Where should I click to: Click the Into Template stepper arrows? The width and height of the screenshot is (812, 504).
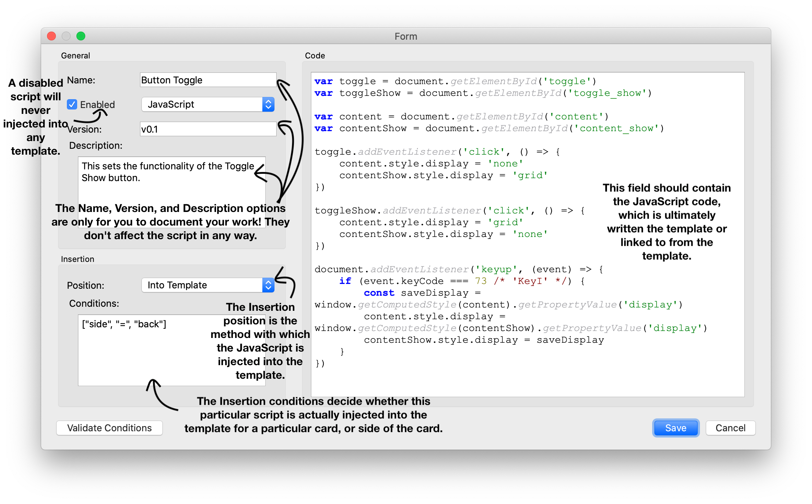point(269,285)
